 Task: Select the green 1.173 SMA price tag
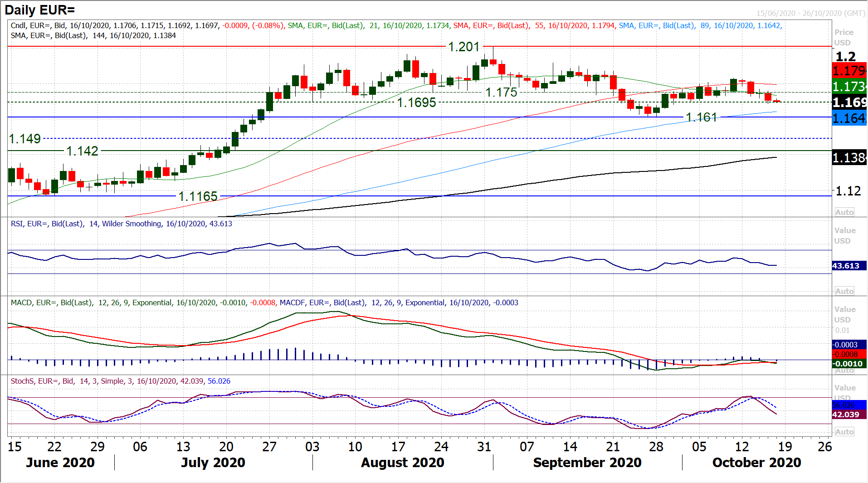pyautogui.click(x=849, y=86)
